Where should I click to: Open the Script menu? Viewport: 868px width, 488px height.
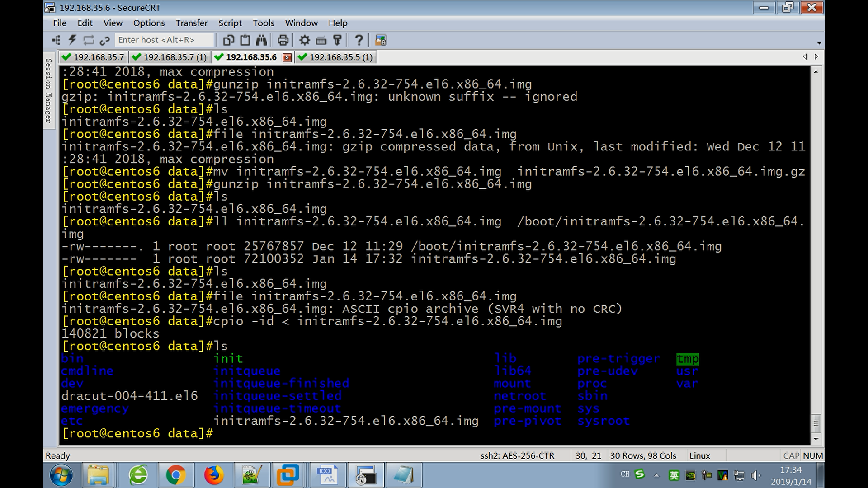tap(230, 23)
